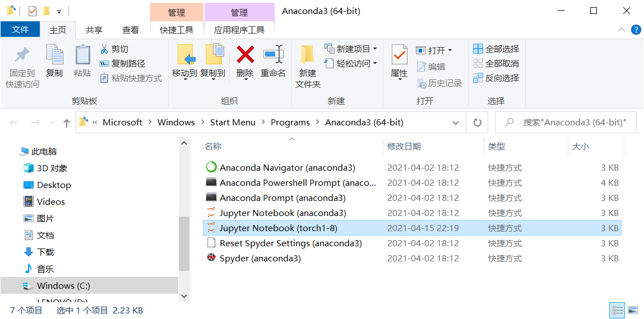The width and height of the screenshot is (644, 319).
Task: Open the Shortcut Tools (快捷工具) tab
Action: point(177,30)
